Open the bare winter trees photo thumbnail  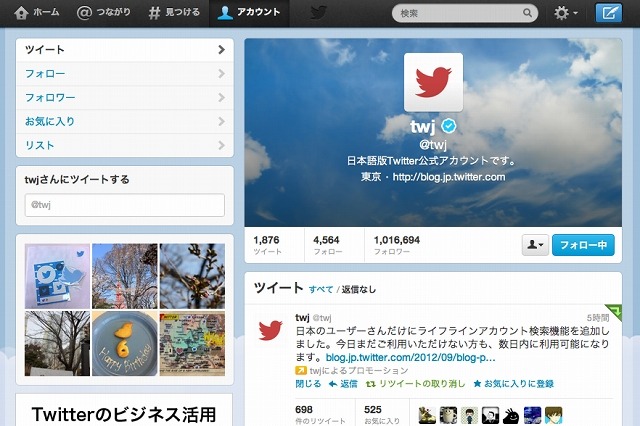point(57,344)
